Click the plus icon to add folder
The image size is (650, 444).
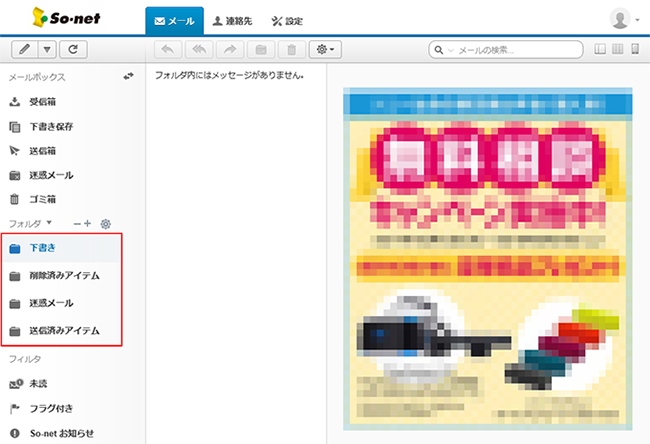[x=88, y=223]
